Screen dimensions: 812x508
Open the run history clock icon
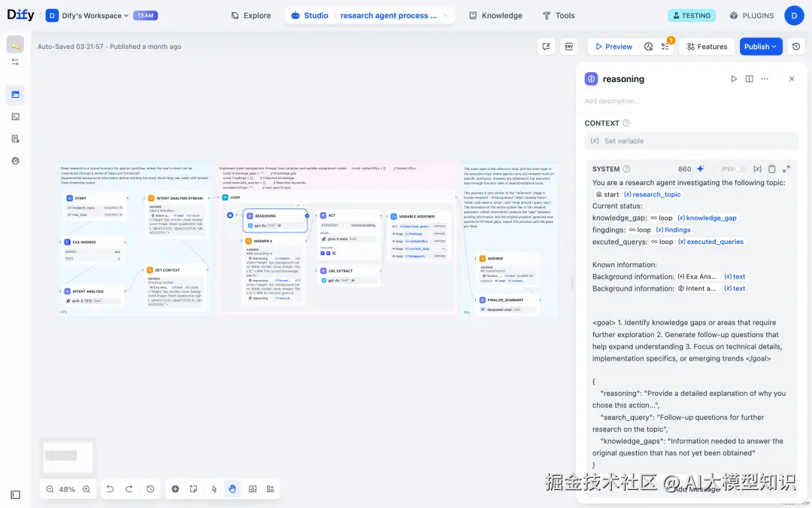click(x=648, y=47)
